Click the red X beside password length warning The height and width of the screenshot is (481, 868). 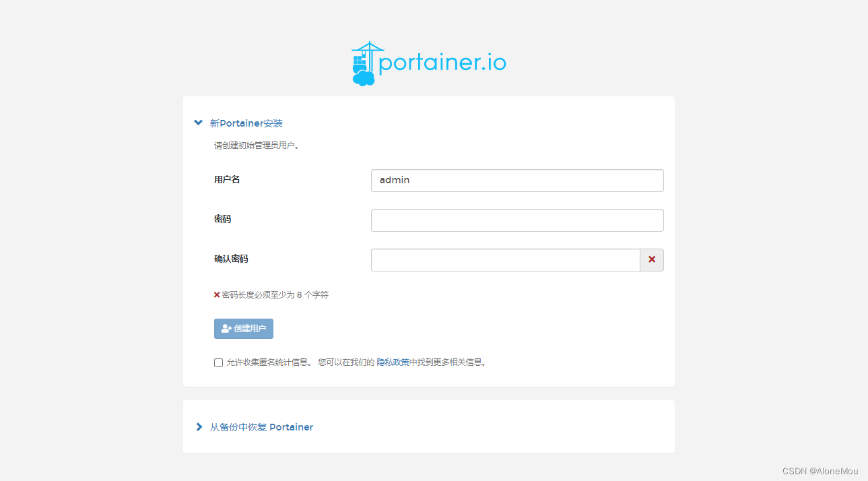(217, 294)
